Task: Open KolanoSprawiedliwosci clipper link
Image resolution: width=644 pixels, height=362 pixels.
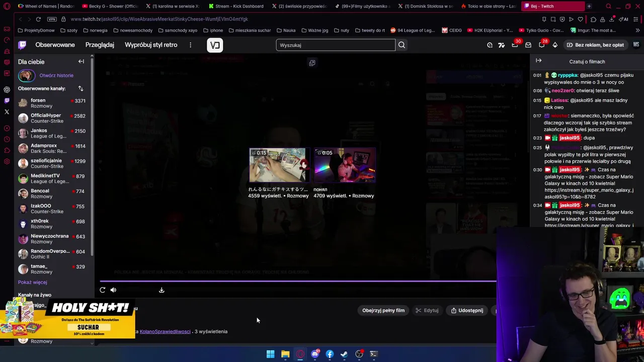Action: tap(165, 331)
